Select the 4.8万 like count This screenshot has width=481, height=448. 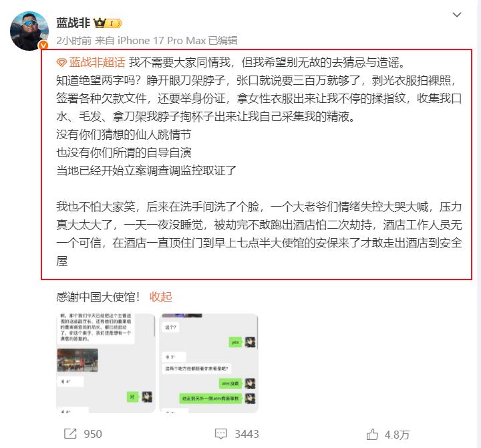[397, 435]
